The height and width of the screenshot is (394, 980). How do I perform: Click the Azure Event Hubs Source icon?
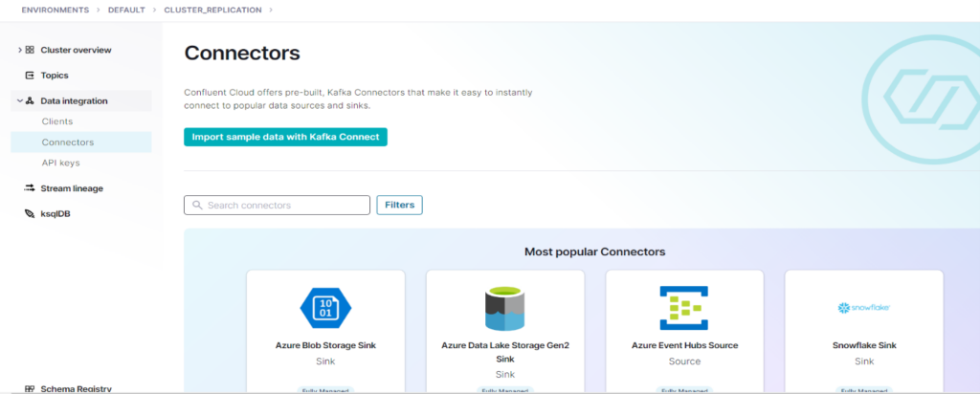683,307
